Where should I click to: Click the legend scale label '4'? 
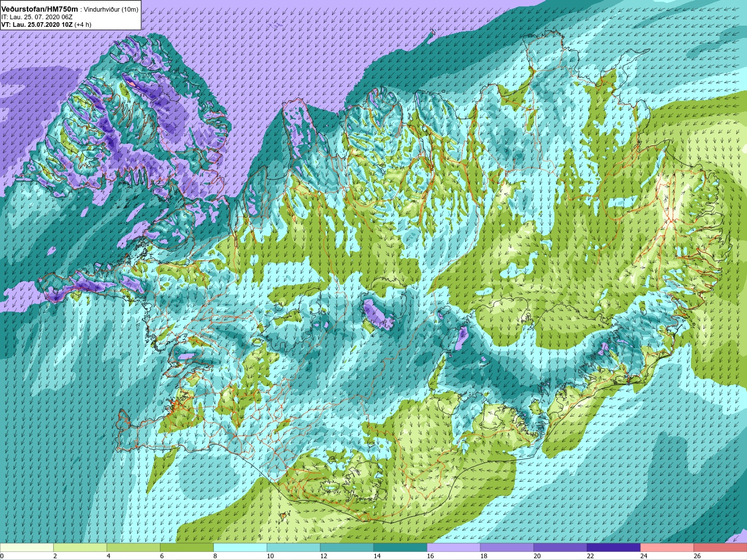(109, 556)
